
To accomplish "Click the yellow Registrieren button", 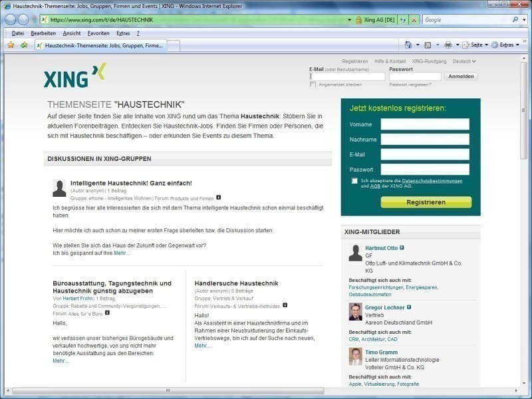I will tap(426, 202).
